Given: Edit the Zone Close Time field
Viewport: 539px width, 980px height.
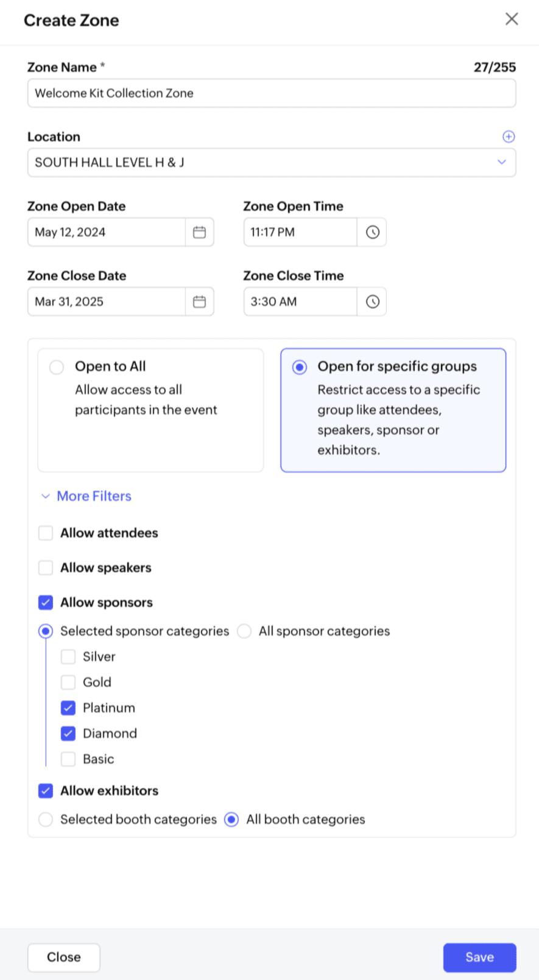Looking at the screenshot, I should [x=300, y=302].
